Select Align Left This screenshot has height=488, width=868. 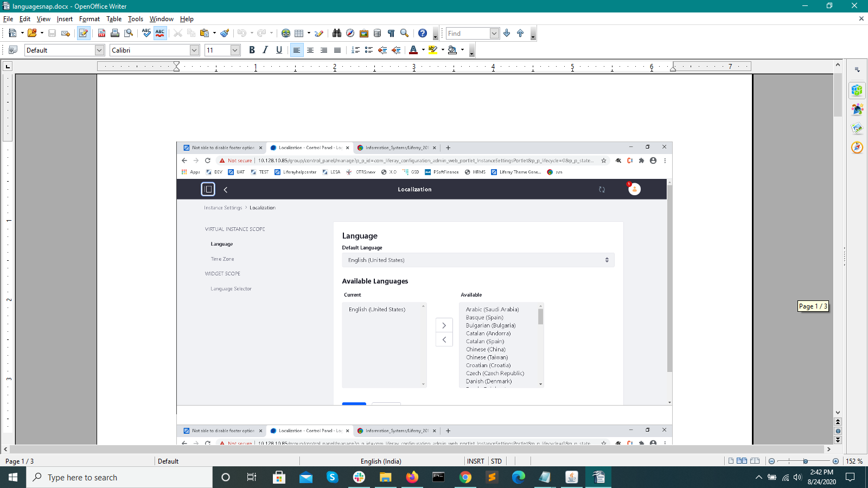(x=297, y=50)
